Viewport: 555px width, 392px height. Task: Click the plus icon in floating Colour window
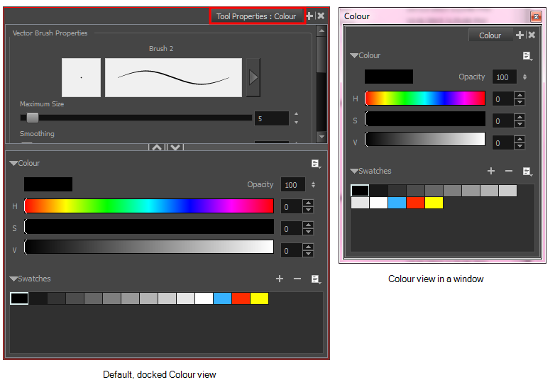pos(520,35)
